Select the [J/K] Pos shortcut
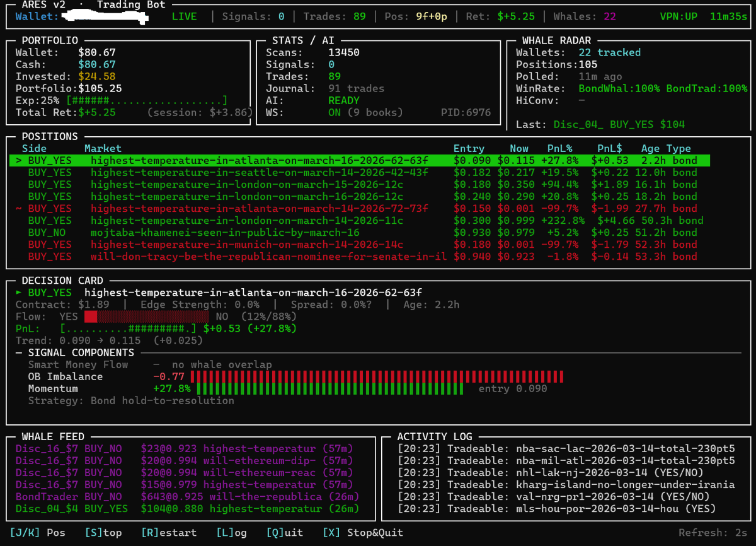Screen dimensions: 756x546 [x=37, y=533]
